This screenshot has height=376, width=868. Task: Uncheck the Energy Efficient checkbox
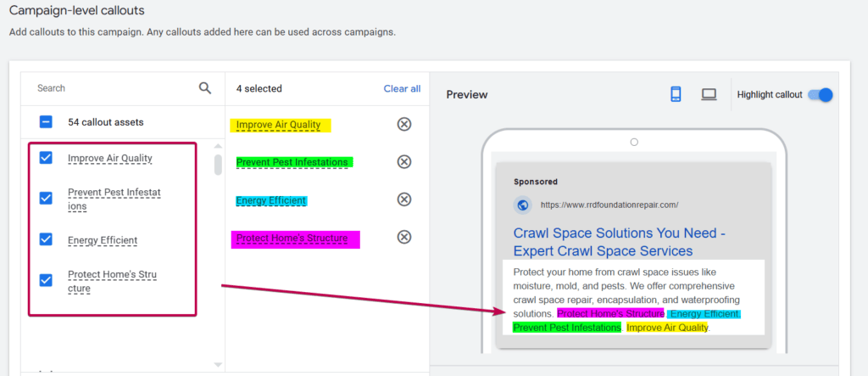click(x=47, y=239)
